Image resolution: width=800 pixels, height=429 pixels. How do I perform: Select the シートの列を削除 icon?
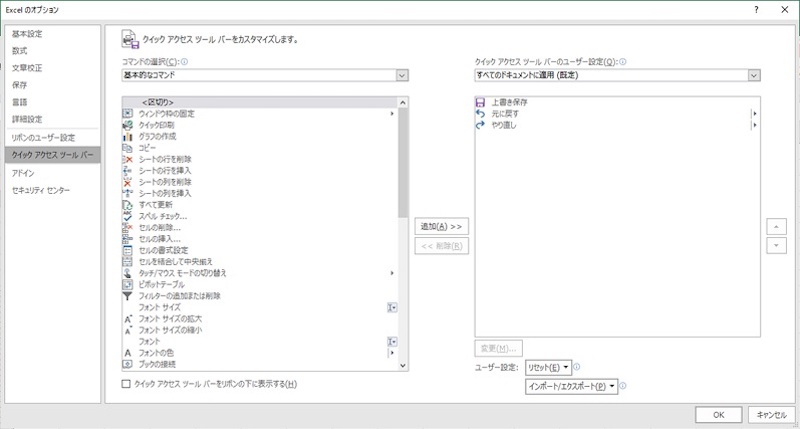(x=128, y=182)
